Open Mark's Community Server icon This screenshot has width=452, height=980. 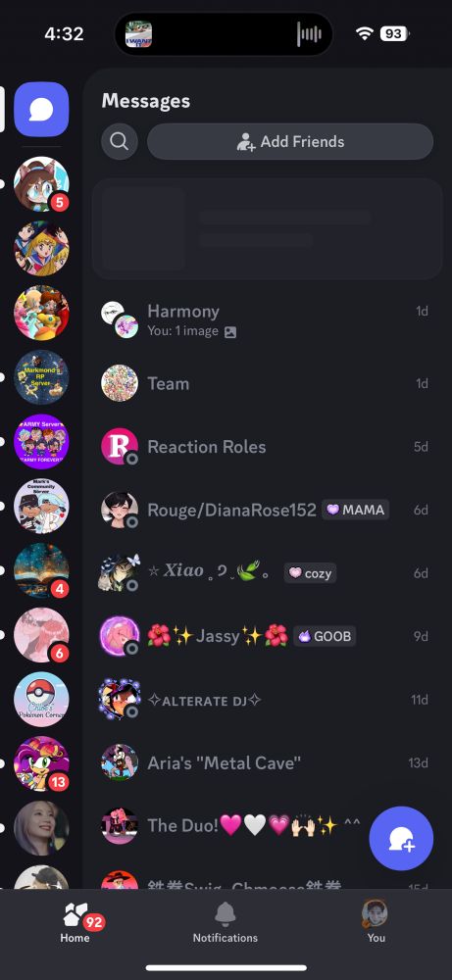click(41, 506)
